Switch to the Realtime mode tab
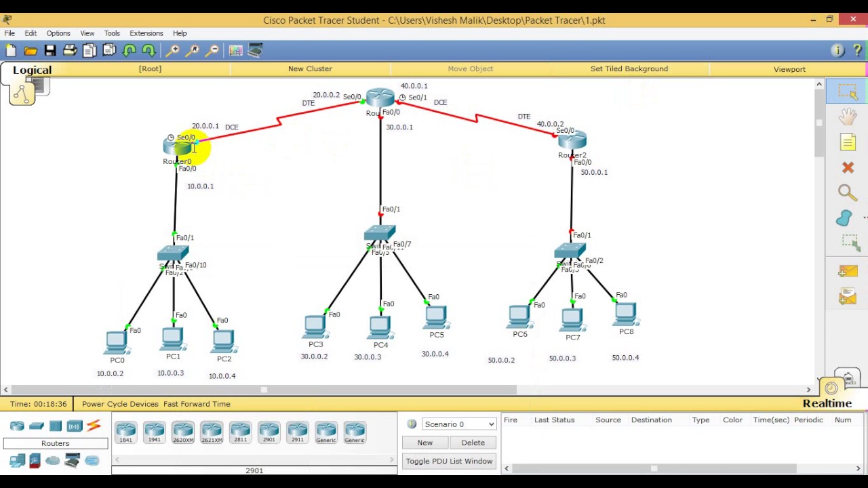The width and height of the screenshot is (868, 488). pyautogui.click(x=827, y=403)
